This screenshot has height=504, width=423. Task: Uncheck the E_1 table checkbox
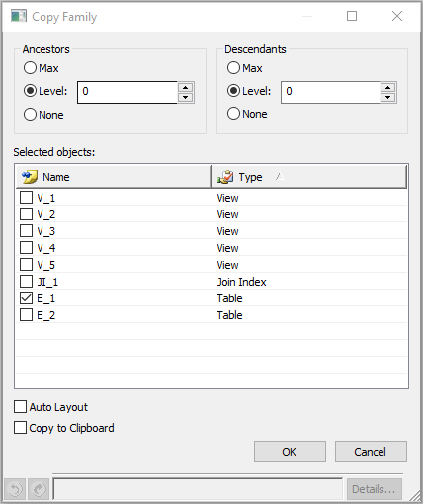coord(27,298)
